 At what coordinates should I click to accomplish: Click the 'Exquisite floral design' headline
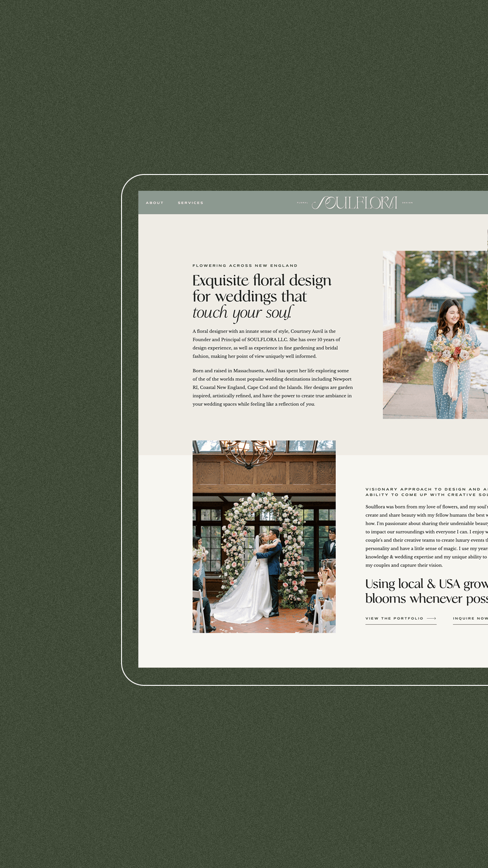pyautogui.click(x=262, y=281)
